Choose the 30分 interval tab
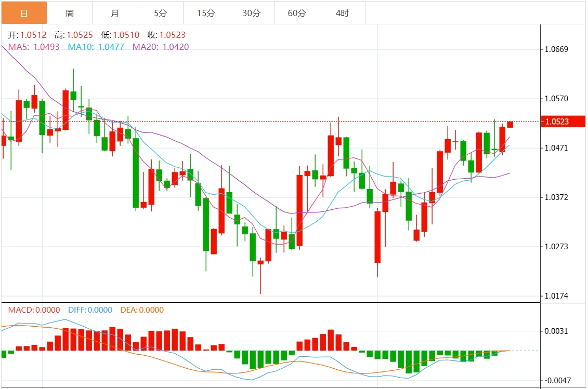The height and width of the screenshot is (389, 588). pyautogui.click(x=252, y=13)
